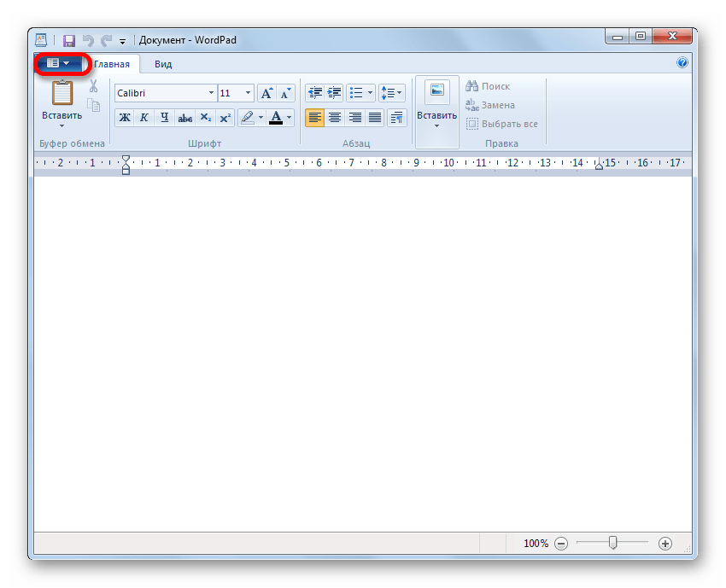726x588 pixels.
Task: Click the subscript icon
Action: (205, 118)
